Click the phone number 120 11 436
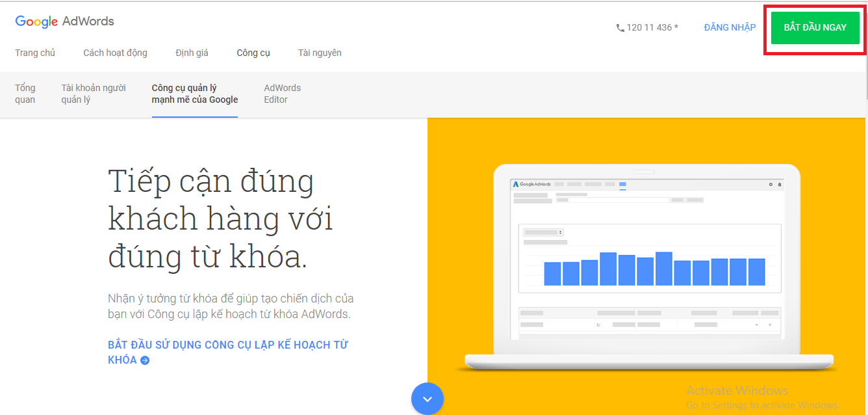 [x=652, y=27]
